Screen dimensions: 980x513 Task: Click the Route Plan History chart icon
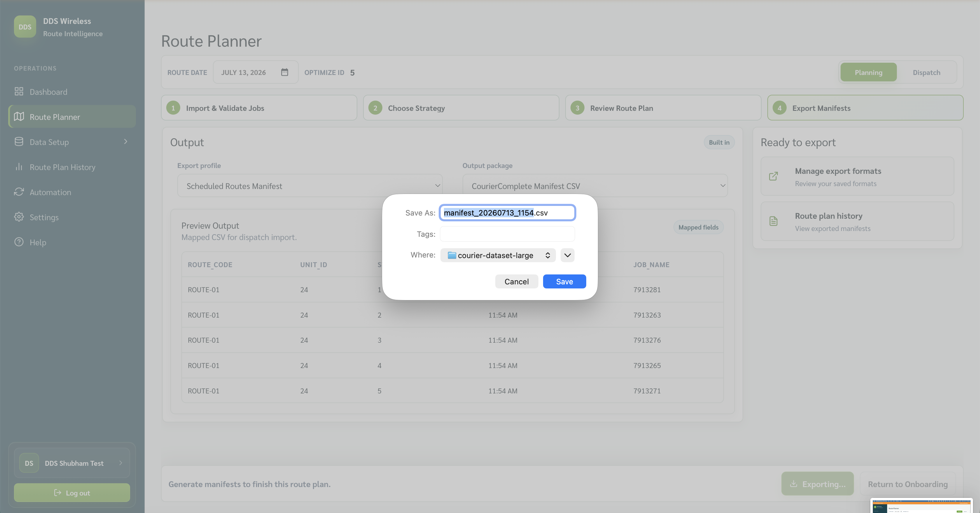tap(19, 167)
